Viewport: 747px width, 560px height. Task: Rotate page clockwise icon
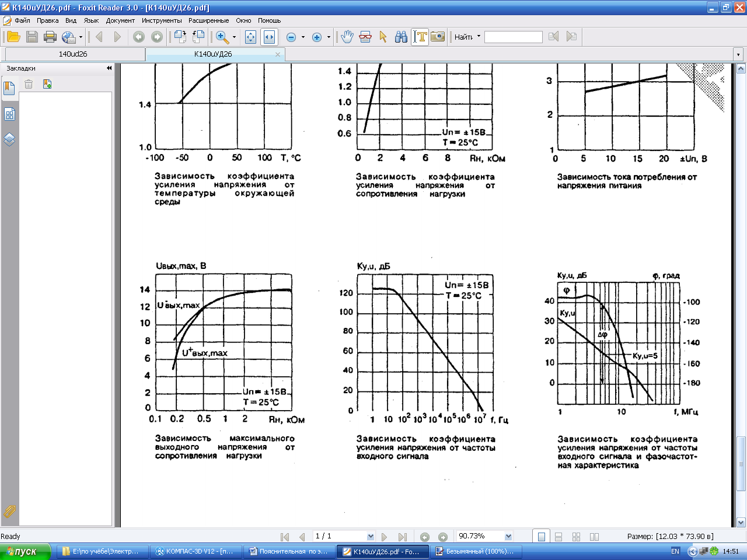point(198,37)
